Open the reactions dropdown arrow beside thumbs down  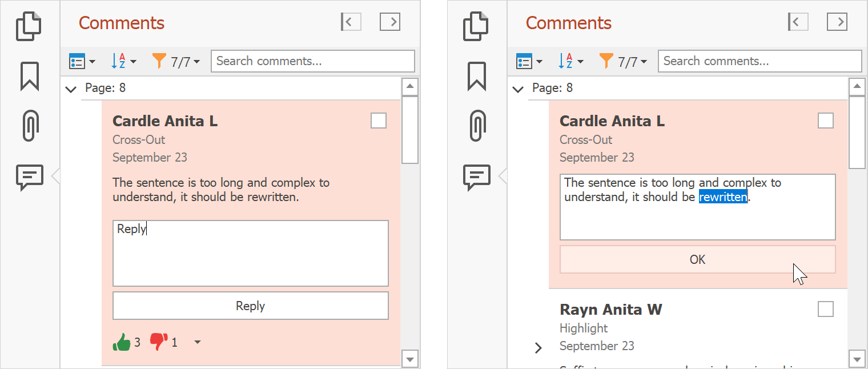pyautogui.click(x=197, y=342)
